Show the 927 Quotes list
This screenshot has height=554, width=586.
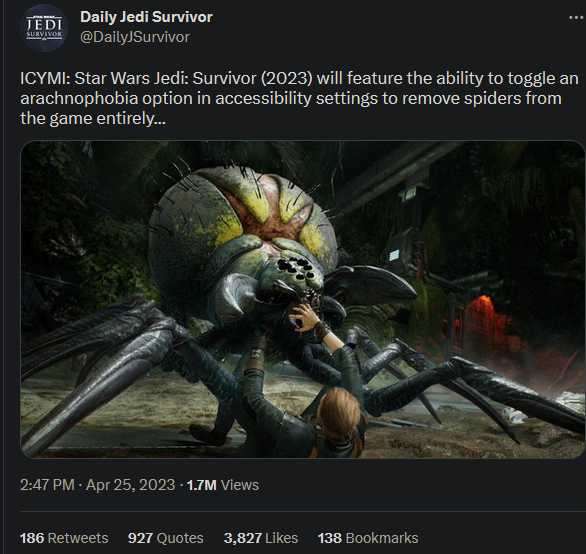(x=166, y=538)
